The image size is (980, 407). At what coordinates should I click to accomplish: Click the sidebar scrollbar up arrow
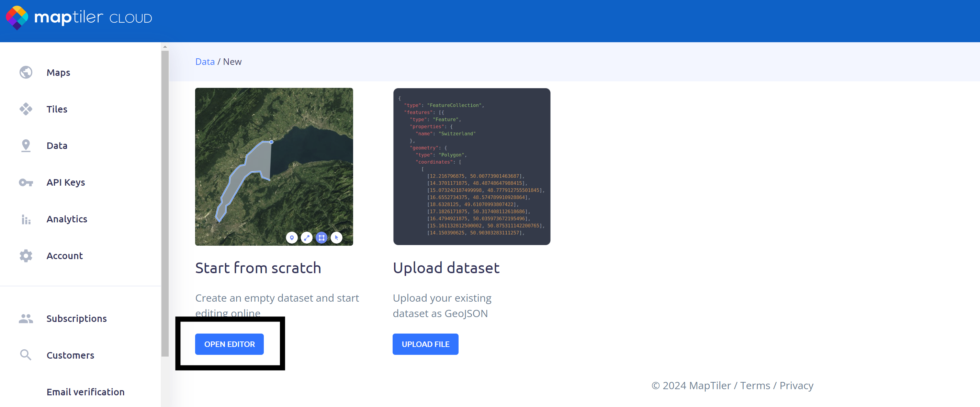[165, 47]
